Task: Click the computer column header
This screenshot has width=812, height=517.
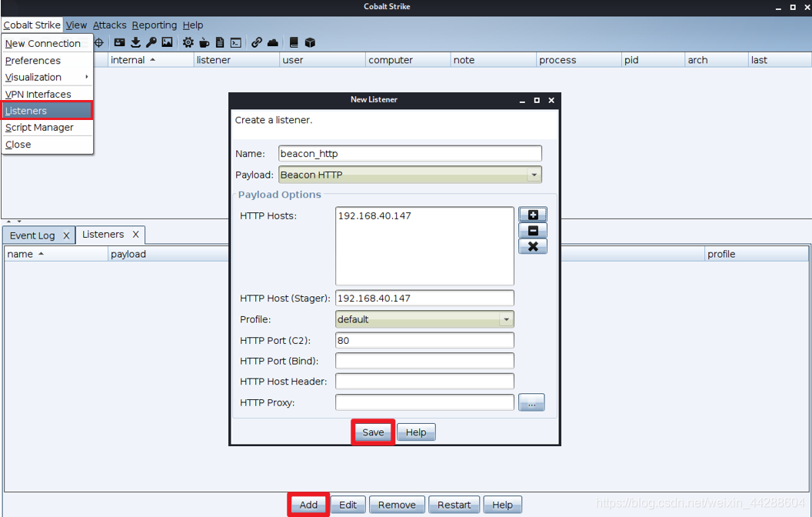Action: [x=408, y=60]
